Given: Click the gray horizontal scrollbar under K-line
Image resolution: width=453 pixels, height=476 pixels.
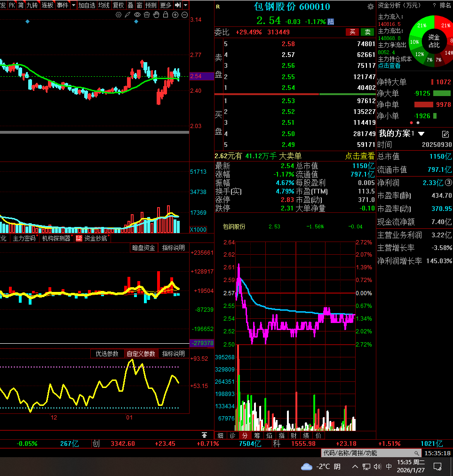Looking at the screenshot, I should (x=95, y=132).
